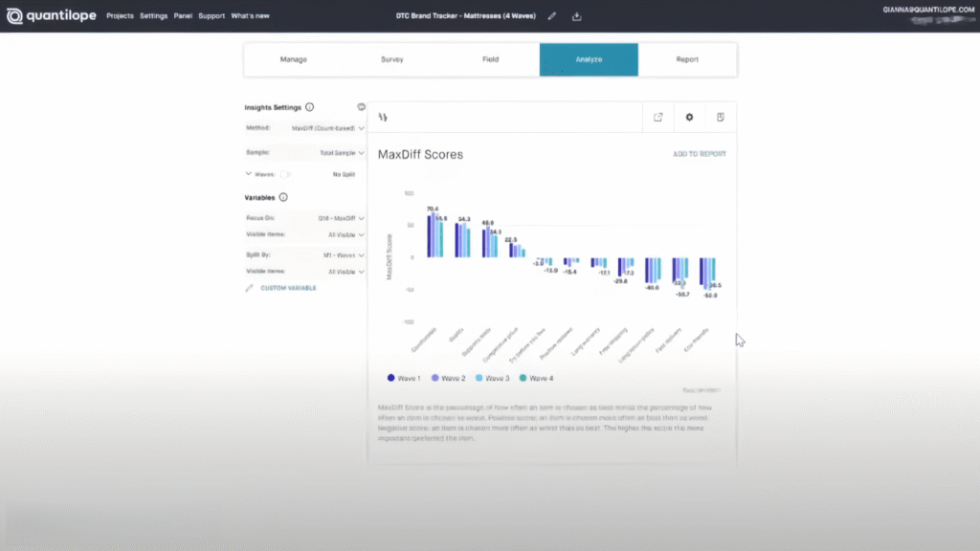Viewport: 980px width, 551px height.
Task: Click info icon beside Variables
Action: click(x=283, y=197)
